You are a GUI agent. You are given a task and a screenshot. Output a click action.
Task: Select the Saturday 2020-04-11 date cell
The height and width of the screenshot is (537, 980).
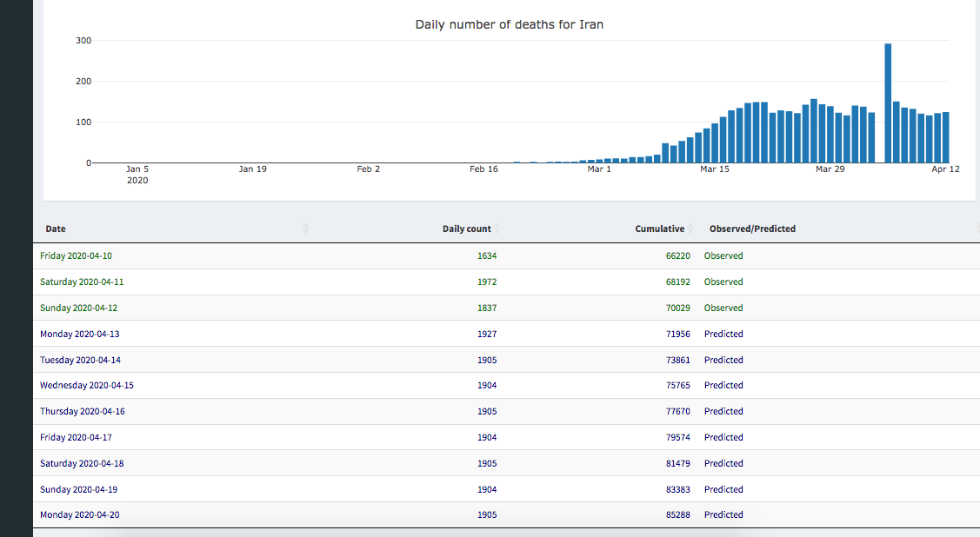click(x=87, y=282)
